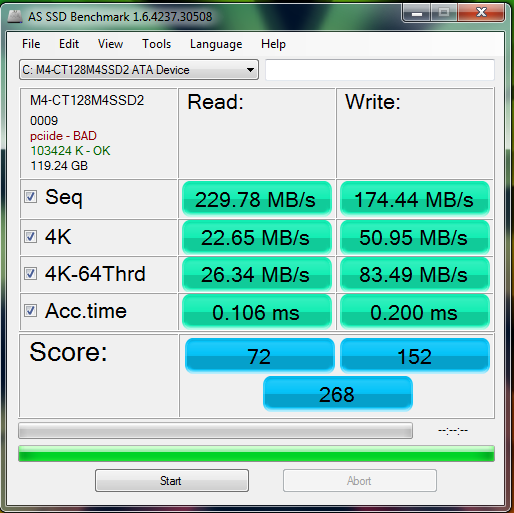Screen dimensions: 514x513
Task: Click the AS SSD Benchmark title bar icon
Action: click(15, 16)
